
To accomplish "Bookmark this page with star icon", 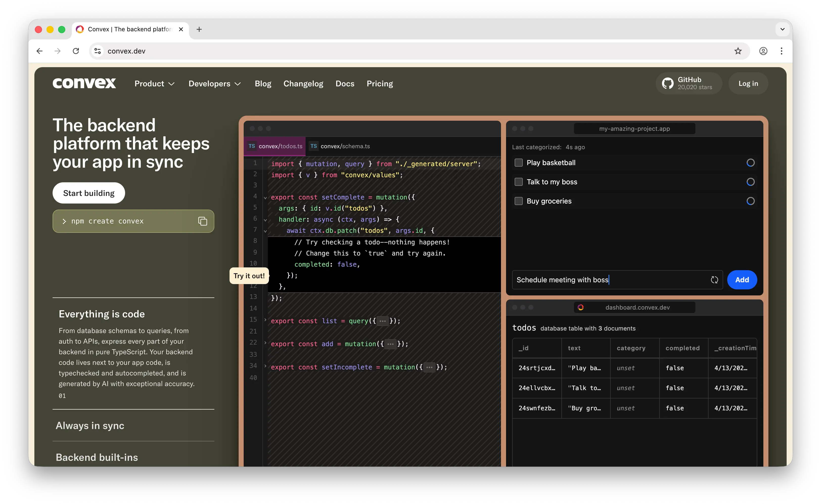I will (738, 51).
